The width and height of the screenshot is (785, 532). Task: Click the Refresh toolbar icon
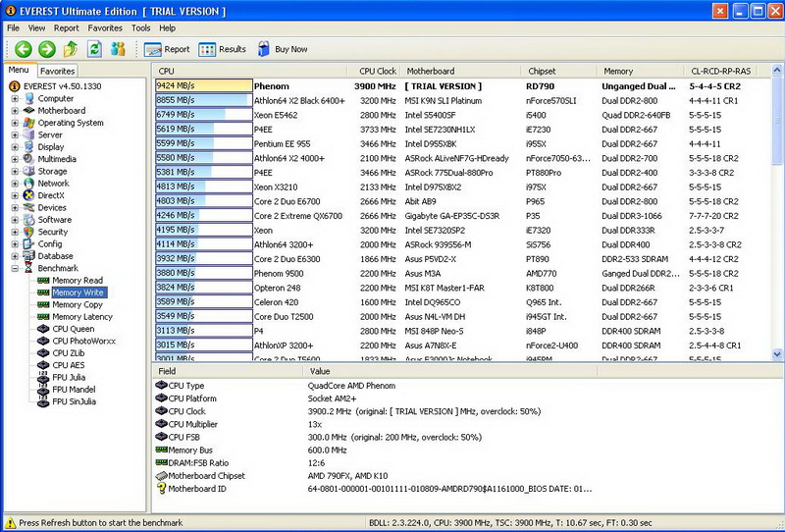click(94, 49)
